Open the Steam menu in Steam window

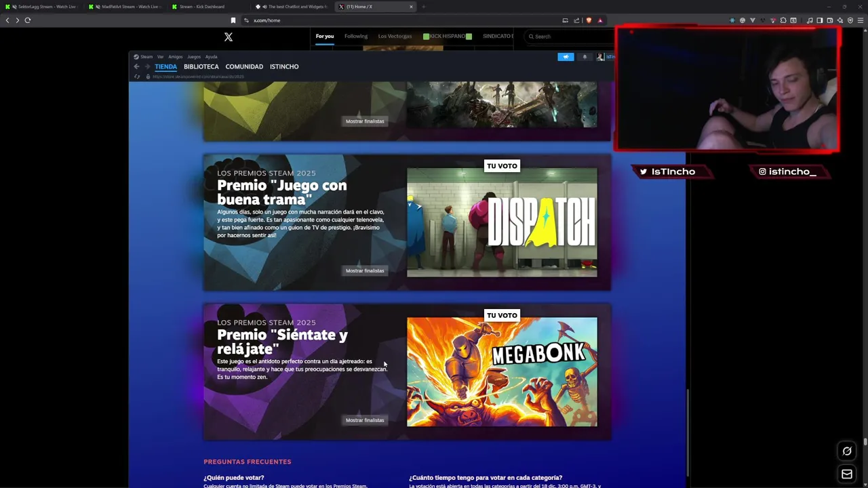[x=143, y=57]
